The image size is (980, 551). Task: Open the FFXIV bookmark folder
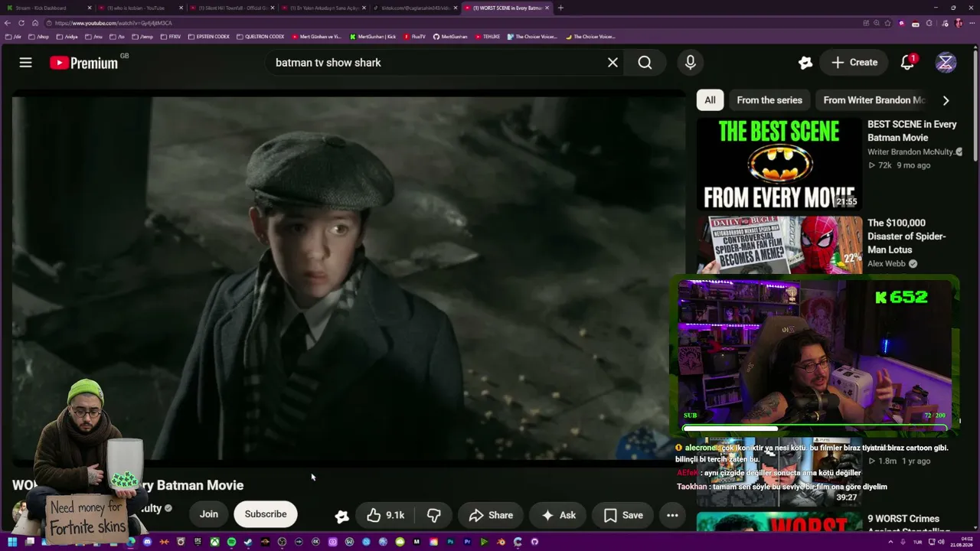coord(171,37)
